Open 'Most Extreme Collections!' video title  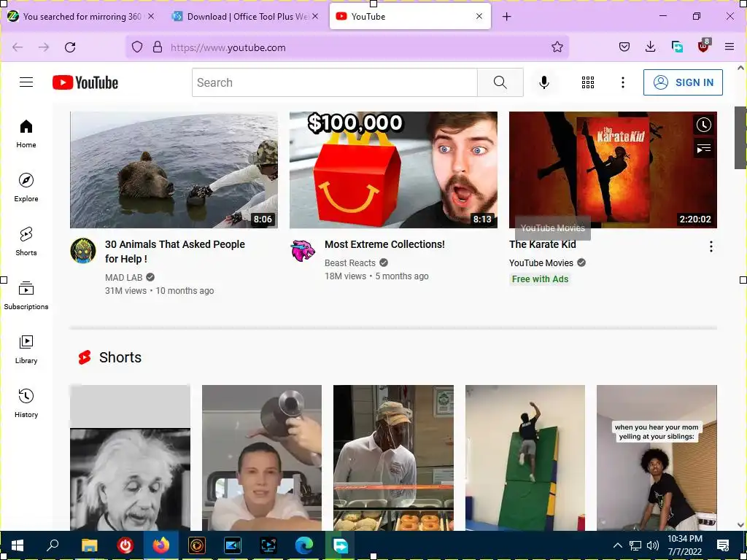384,244
